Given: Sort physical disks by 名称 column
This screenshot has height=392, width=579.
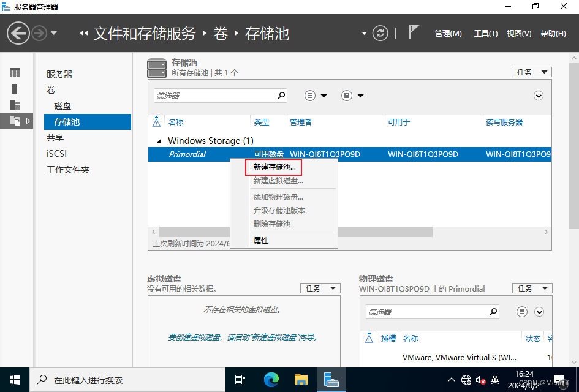Looking at the screenshot, I should click(411, 339).
